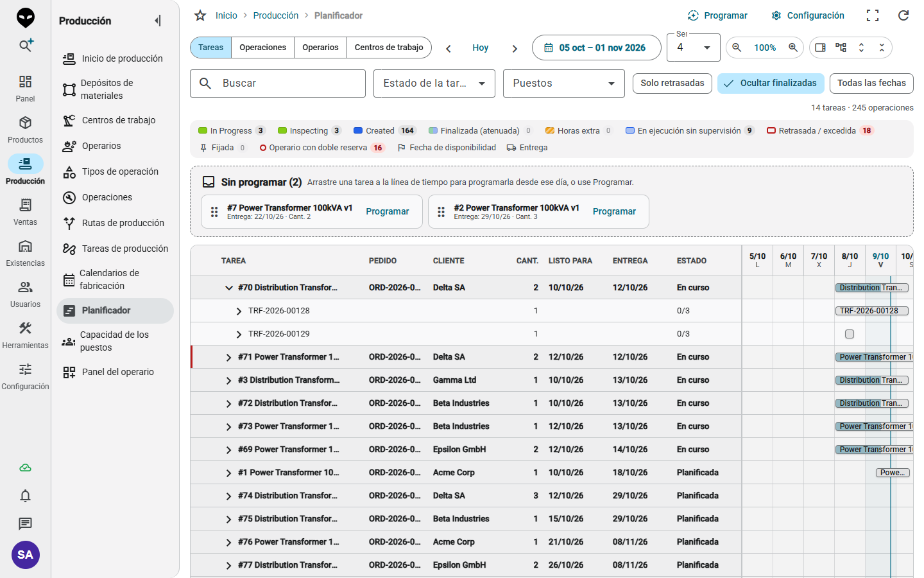Switch to the Centros de trabajo tab

pyautogui.click(x=389, y=48)
